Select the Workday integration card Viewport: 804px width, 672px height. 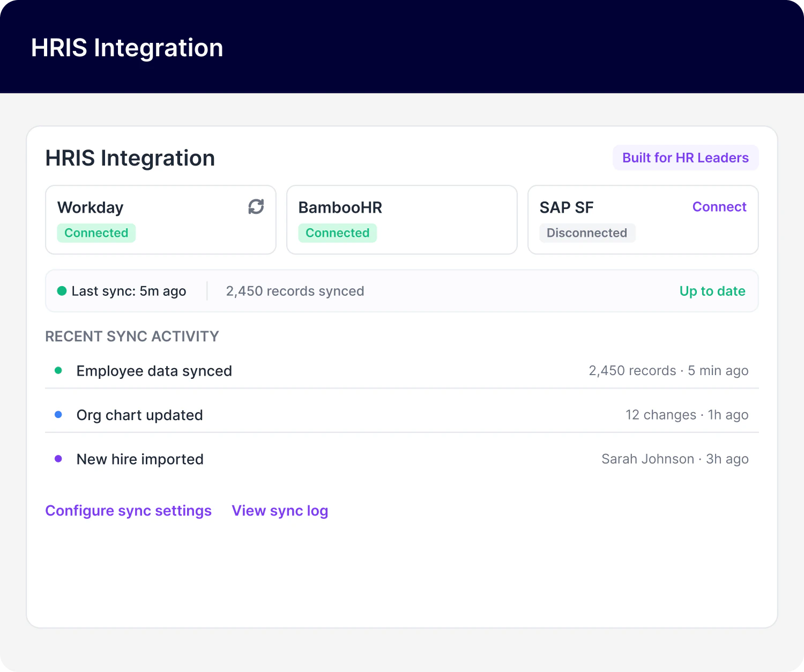[161, 220]
